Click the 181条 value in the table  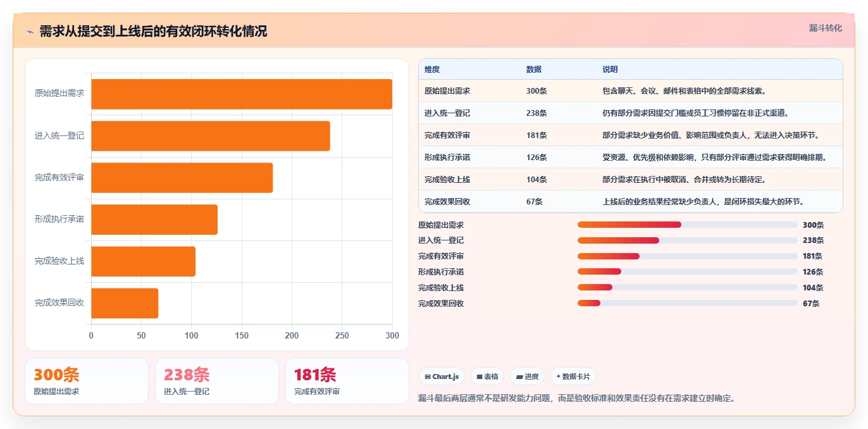[536, 135]
